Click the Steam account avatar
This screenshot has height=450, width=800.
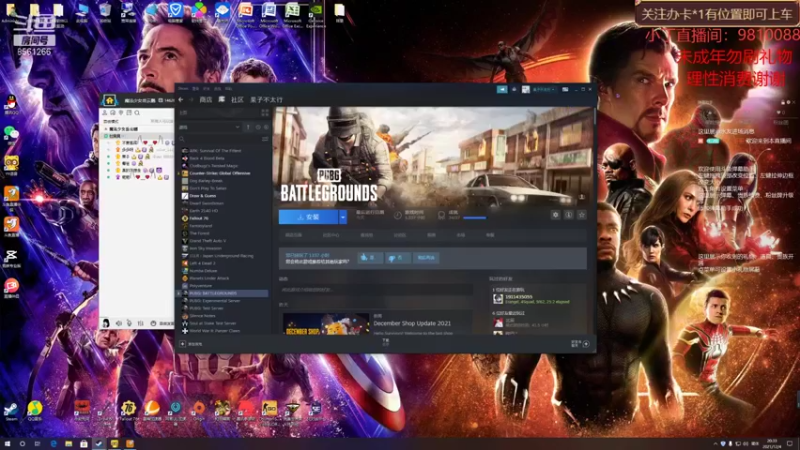coord(526,89)
